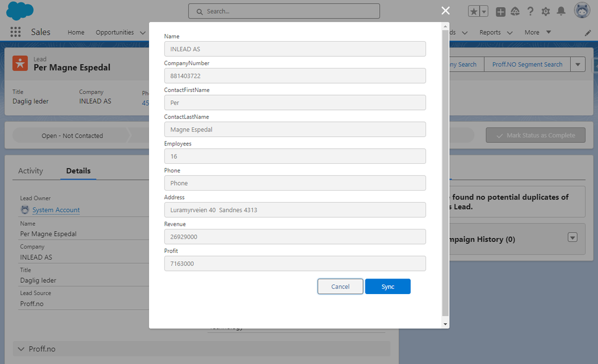Click the modal vertical scrollbar thumb
Viewport: 598px width, 364px height.
pos(445,173)
